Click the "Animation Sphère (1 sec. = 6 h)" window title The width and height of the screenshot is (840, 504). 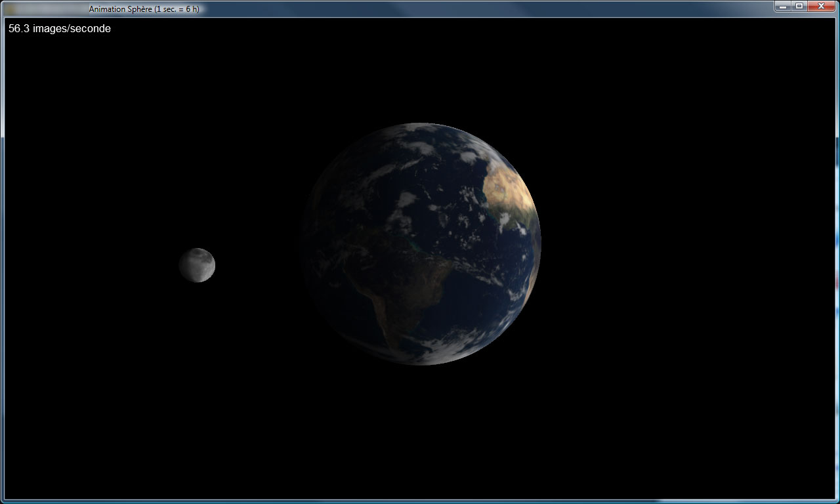144,9
